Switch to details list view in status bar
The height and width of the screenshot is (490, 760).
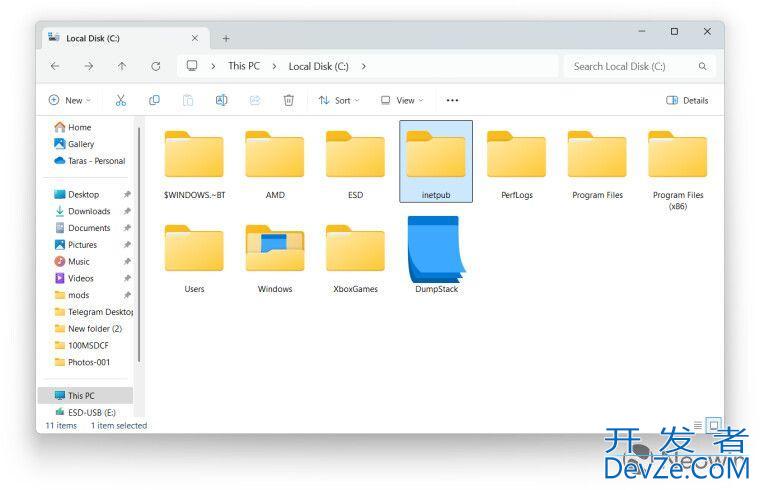698,425
